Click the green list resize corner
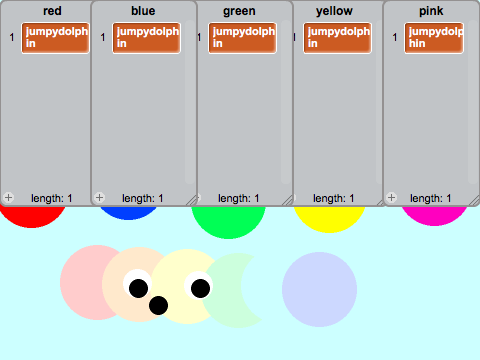 tap(287, 200)
